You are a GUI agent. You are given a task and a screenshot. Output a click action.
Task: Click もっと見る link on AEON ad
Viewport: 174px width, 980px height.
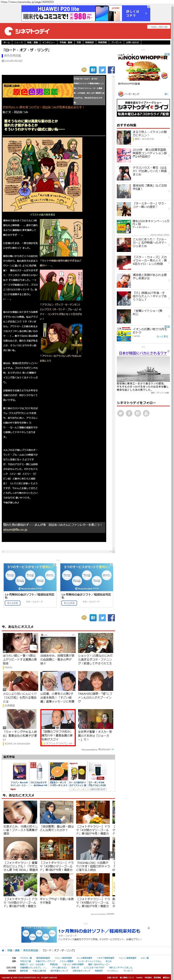162,336
